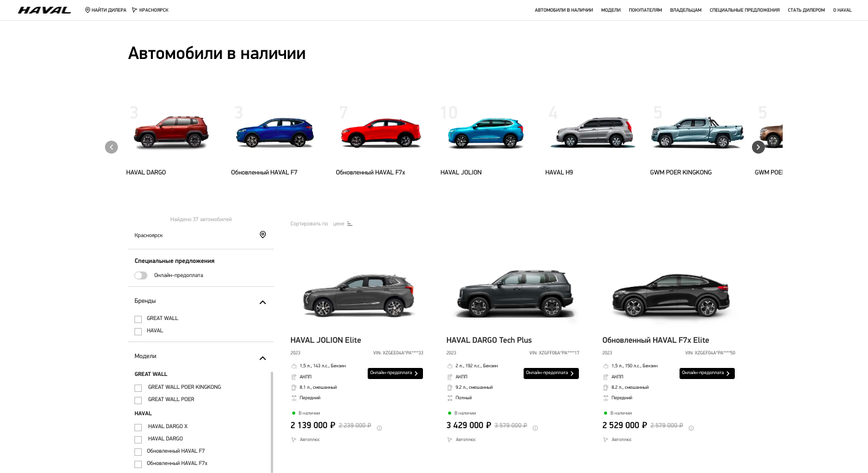Click the location pin in the city field
Image resolution: width=868 pixels, height=473 pixels.
[x=263, y=235]
